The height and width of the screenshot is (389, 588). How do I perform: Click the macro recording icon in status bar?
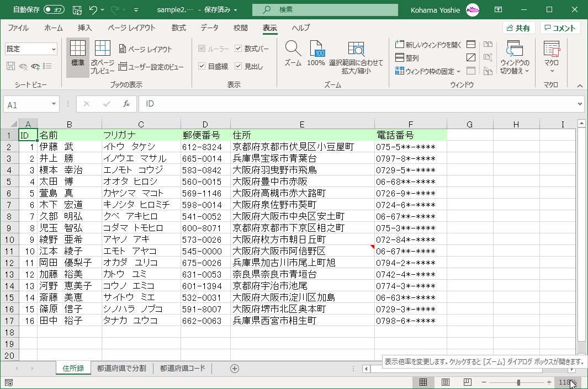tap(9, 382)
